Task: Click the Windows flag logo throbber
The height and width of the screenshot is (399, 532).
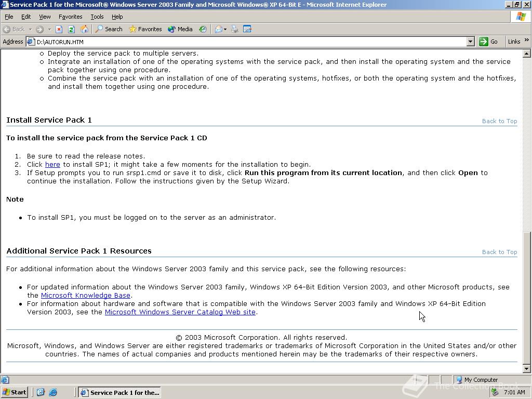Action: [521, 17]
